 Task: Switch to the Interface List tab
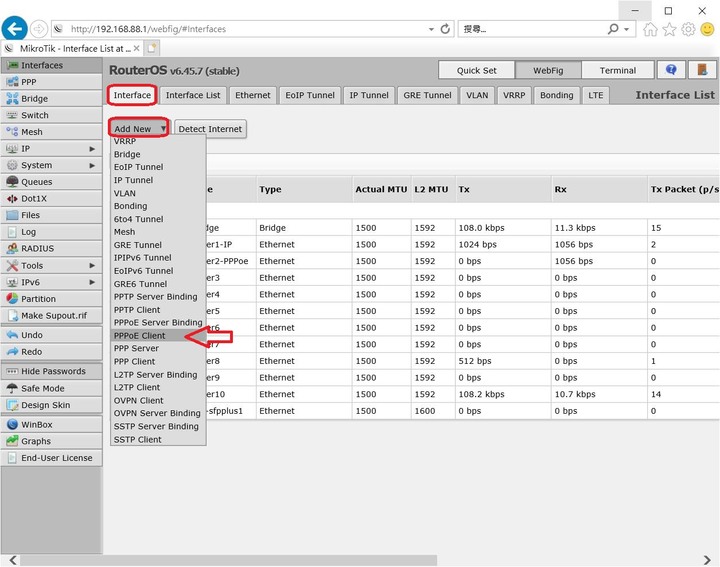click(x=193, y=95)
